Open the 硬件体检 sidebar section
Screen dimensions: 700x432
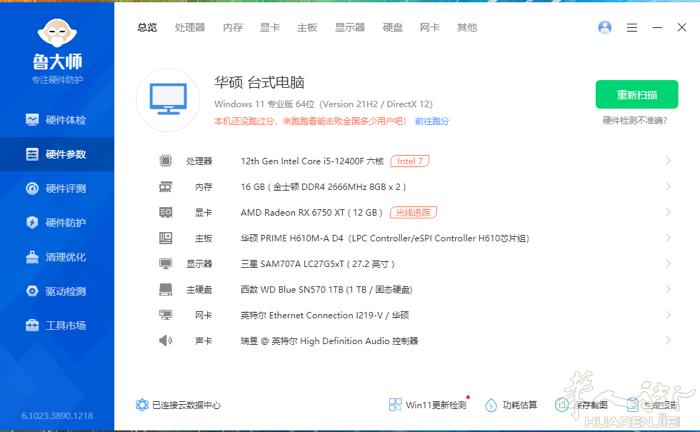click(57, 120)
